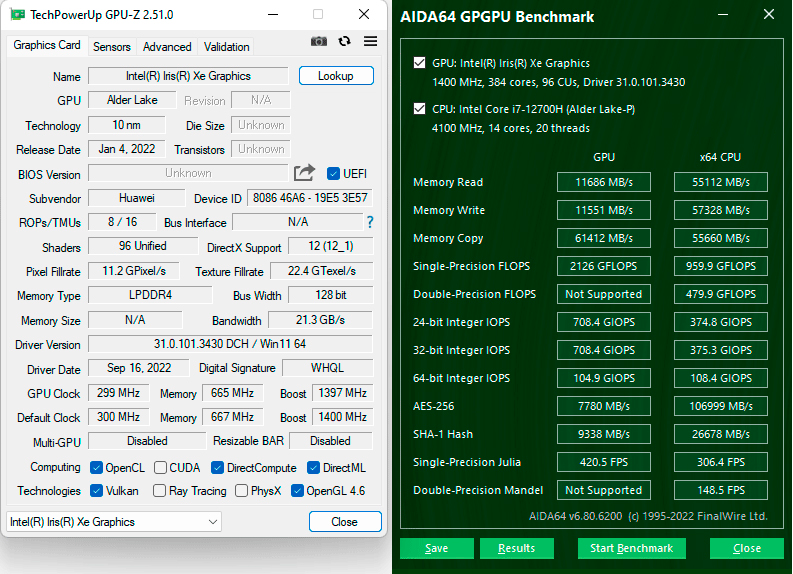Go to the Validation tab
This screenshot has width=793, height=574.
pyautogui.click(x=227, y=47)
